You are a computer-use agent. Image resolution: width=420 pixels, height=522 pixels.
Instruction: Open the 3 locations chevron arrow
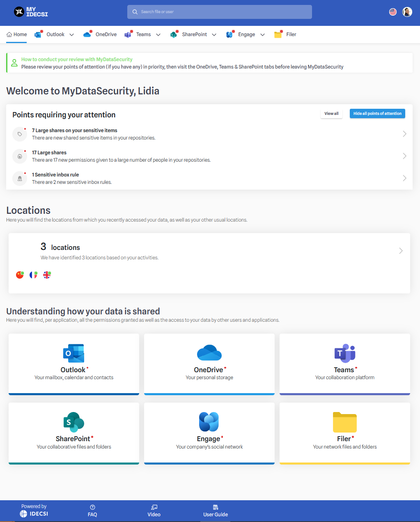(401, 251)
